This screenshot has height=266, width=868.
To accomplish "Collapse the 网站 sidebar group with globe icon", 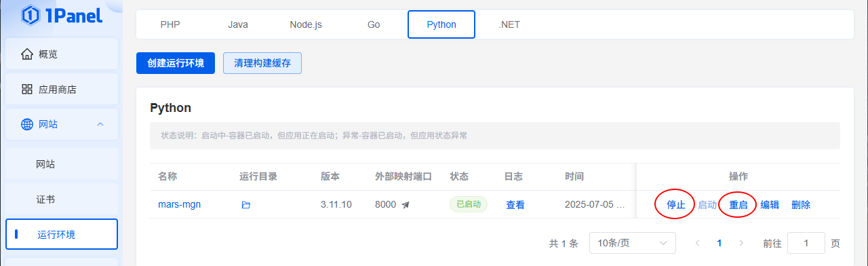I will pos(62,124).
